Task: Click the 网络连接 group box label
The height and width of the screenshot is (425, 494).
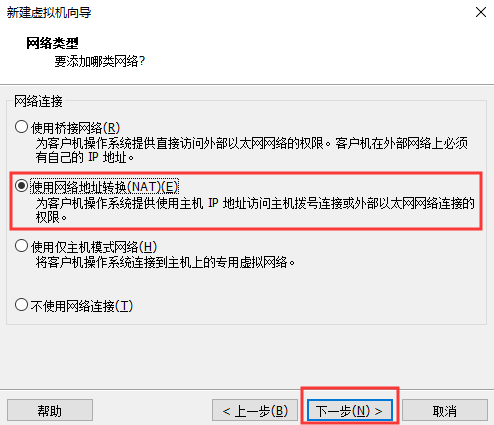Action: [38, 101]
